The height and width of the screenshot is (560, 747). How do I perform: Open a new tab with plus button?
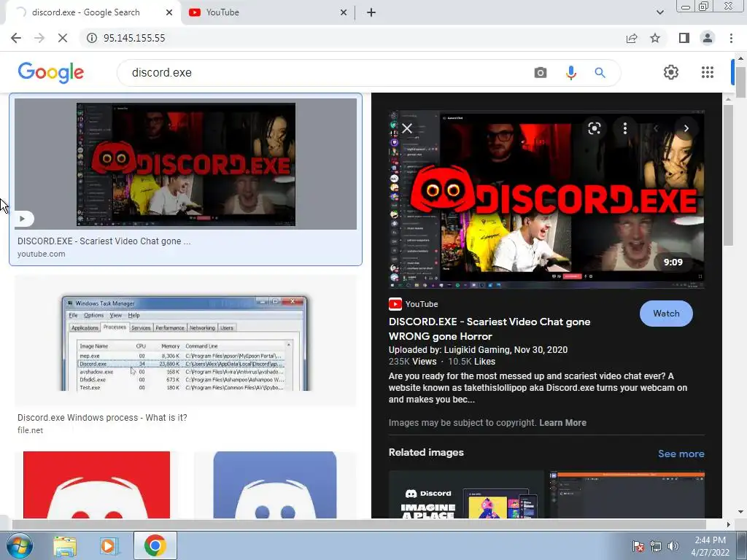371,12
